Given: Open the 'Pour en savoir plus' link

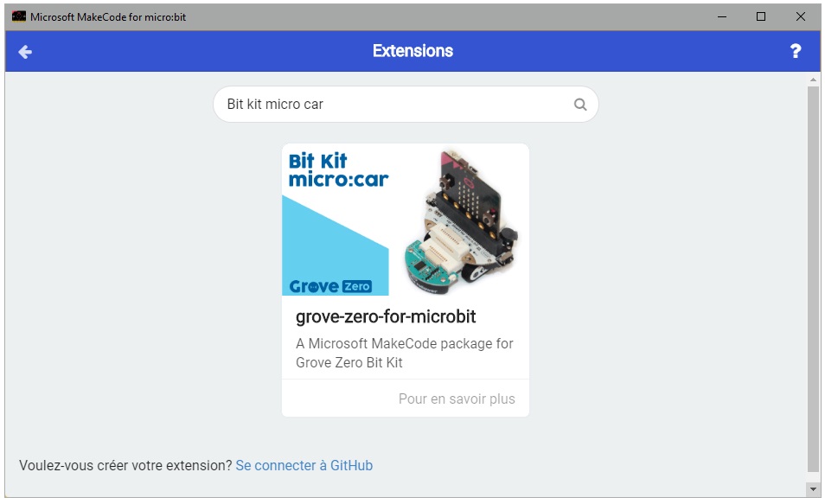Looking at the screenshot, I should pos(457,399).
